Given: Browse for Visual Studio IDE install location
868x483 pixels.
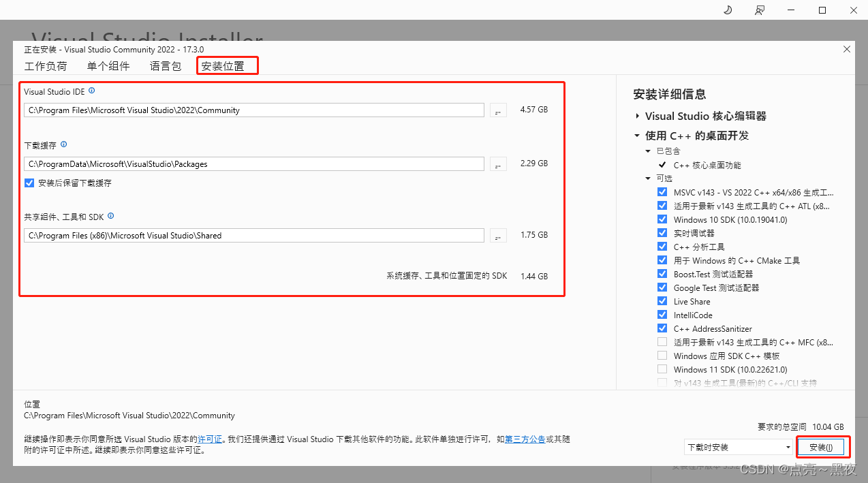Looking at the screenshot, I should (x=497, y=110).
